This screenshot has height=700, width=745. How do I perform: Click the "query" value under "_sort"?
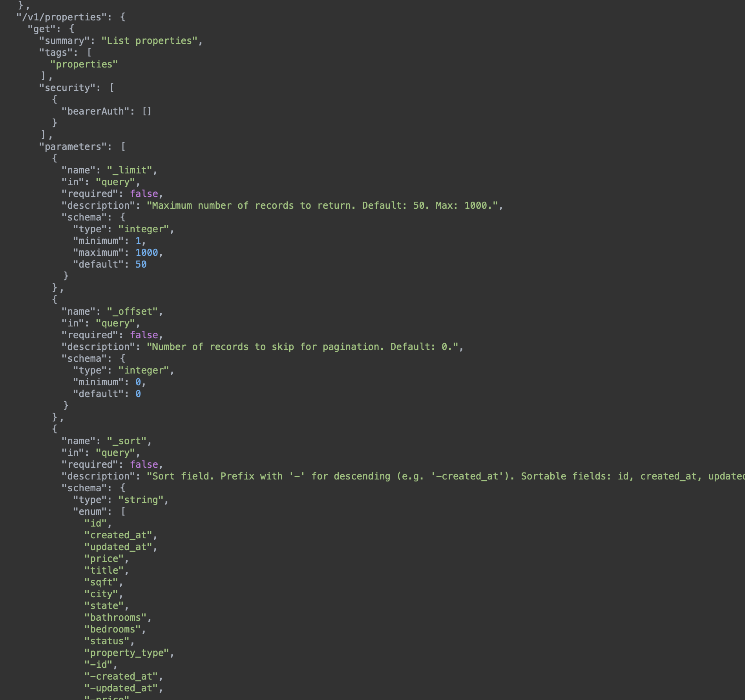(x=115, y=453)
